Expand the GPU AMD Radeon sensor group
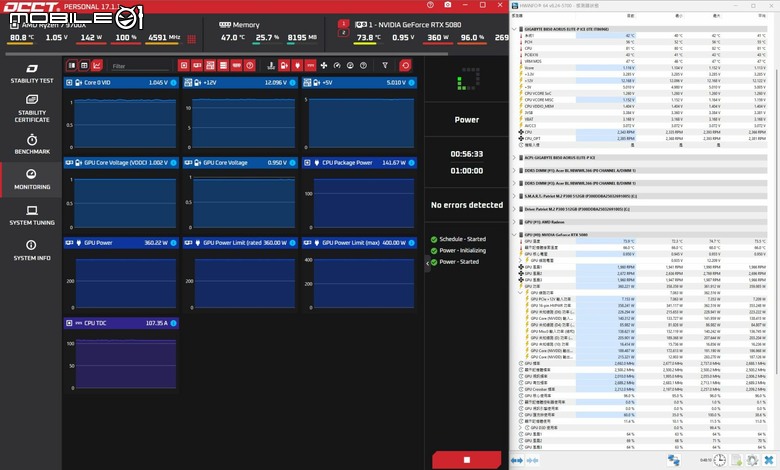This screenshot has height=470, width=780. point(514,222)
